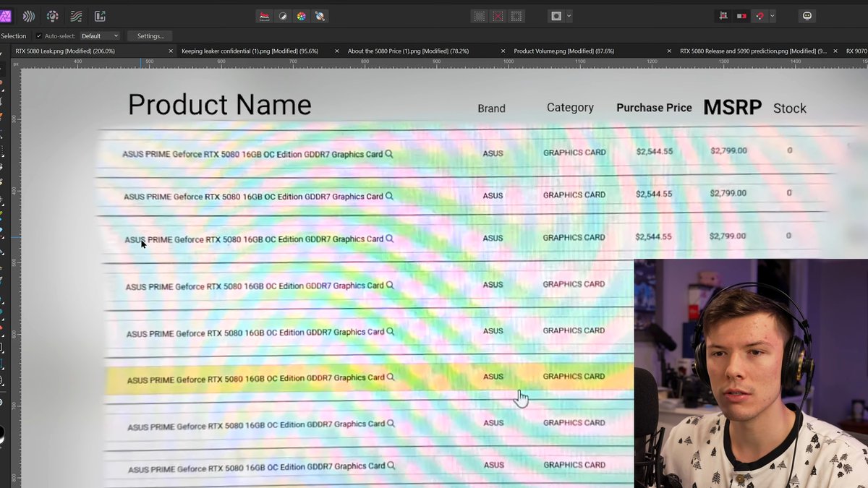Open the Keeping leaker confidential tab

pyautogui.click(x=250, y=51)
